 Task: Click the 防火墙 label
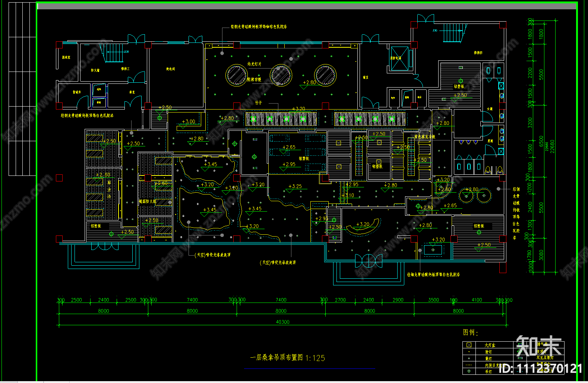(95, 70)
